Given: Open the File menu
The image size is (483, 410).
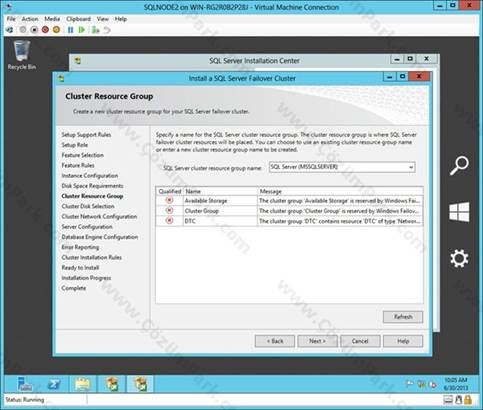Looking at the screenshot, I should 11,19.
